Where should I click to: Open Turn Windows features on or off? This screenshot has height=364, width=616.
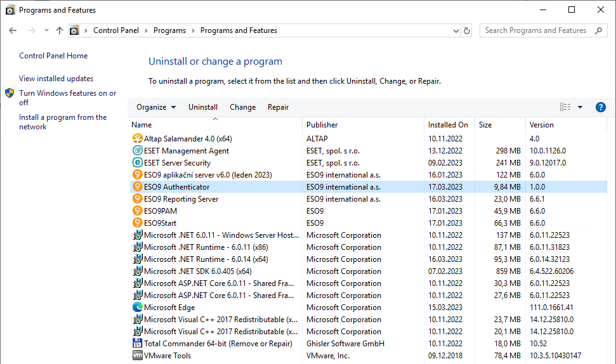click(68, 98)
